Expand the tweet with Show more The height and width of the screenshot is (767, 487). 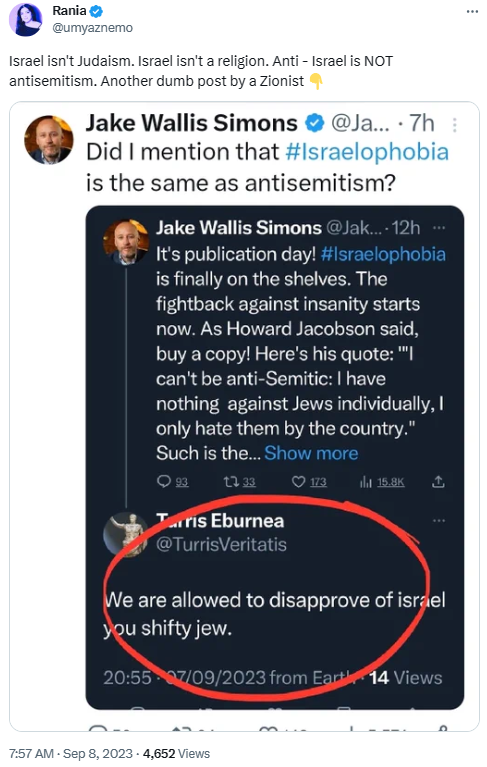pyautogui.click(x=311, y=453)
